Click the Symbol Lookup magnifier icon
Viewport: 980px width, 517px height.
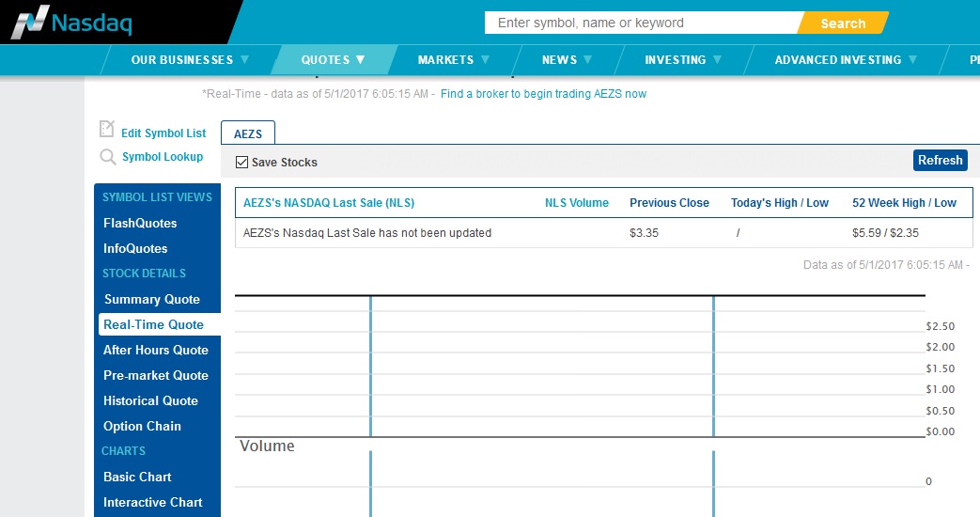tap(107, 157)
